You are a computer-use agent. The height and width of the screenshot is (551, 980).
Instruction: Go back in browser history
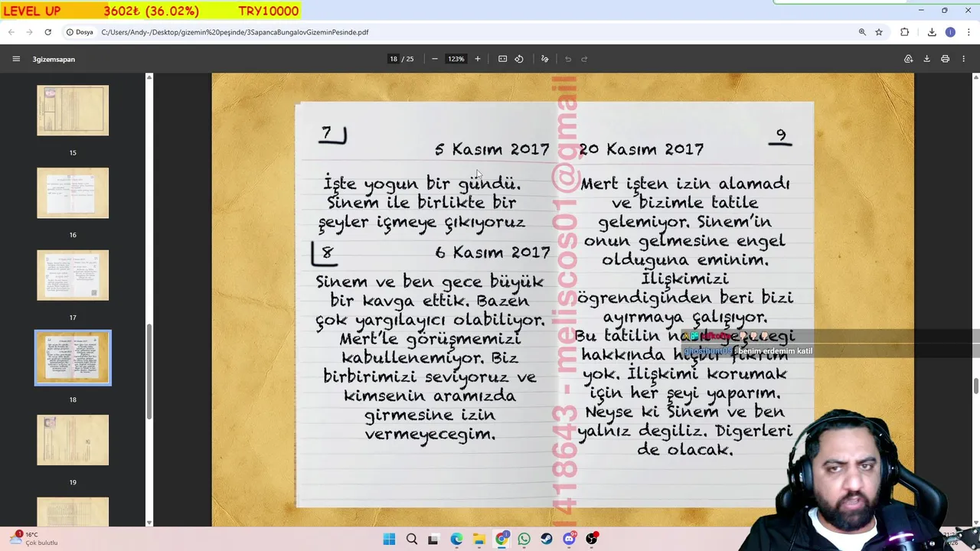click(x=11, y=32)
